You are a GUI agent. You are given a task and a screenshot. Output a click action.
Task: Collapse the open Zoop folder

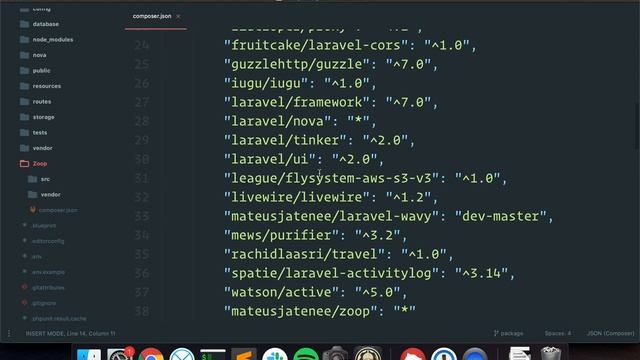click(40, 164)
